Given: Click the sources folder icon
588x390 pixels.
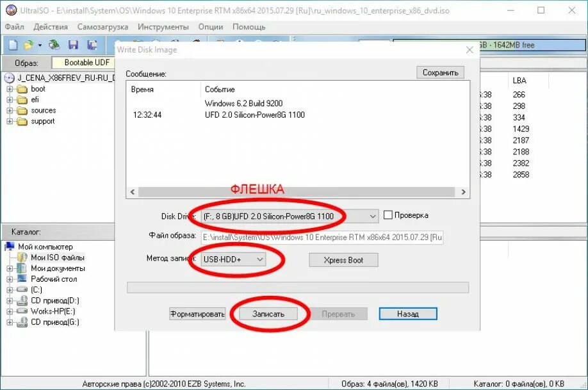Looking at the screenshot, I should click(x=22, y=111).
